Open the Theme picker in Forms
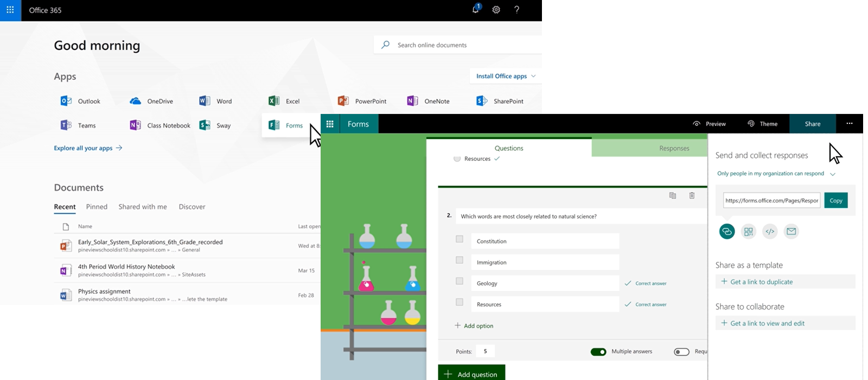Viewport: 868px width, 380px height. click(x=762, y=124)
